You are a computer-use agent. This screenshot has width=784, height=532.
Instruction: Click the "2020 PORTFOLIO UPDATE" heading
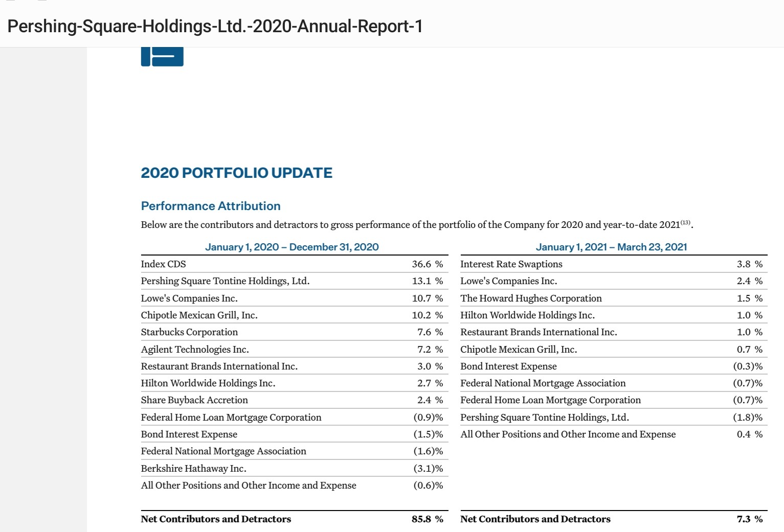(x=237, y=173)
